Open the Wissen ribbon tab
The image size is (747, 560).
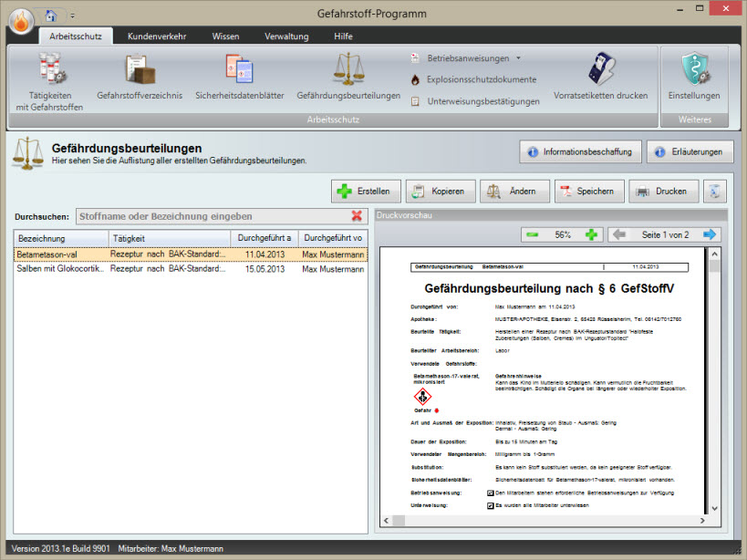pos(225,36)
